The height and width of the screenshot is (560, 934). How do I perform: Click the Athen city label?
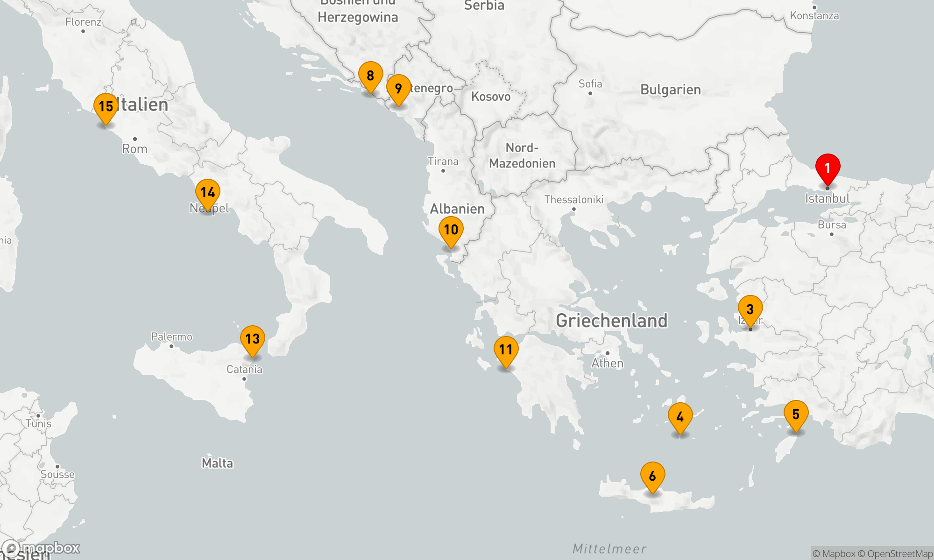click(607, 363)
